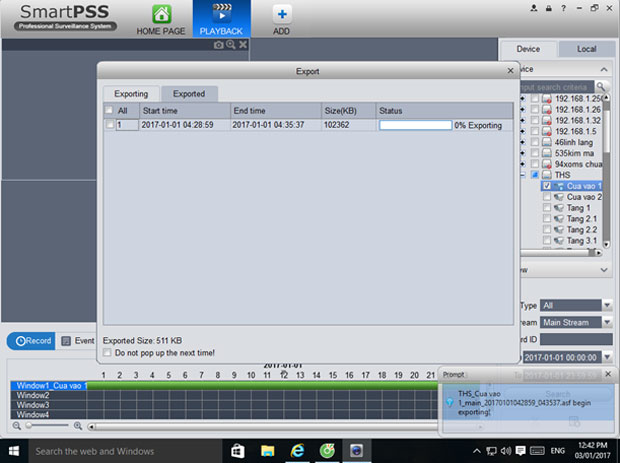Open the green Coc Coc browser icon
620x463 pixels.
pos(327,451)
